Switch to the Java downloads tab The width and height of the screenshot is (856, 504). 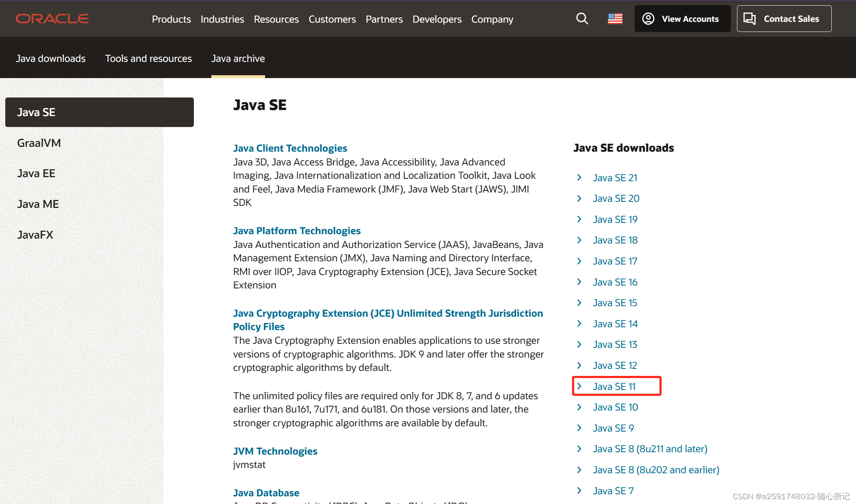pos(51,58)
